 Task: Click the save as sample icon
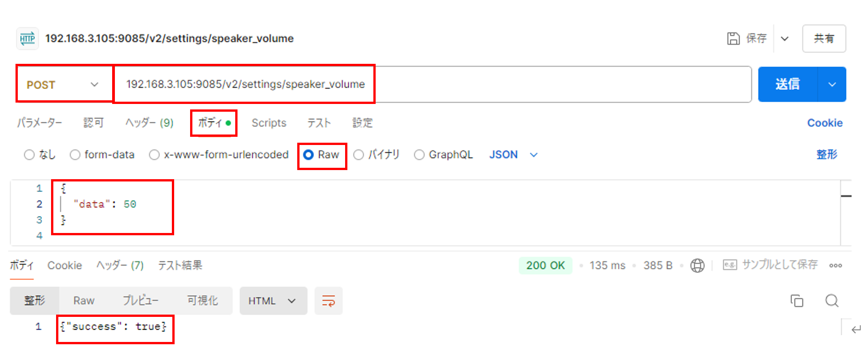tap(729, 265)
